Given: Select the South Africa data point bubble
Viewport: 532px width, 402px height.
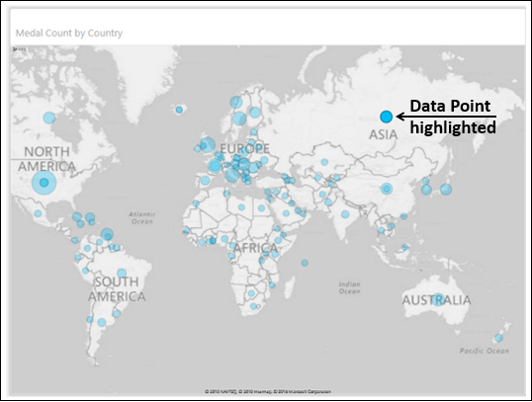Looking at the screenshot, I should click(x=253, y=306).
